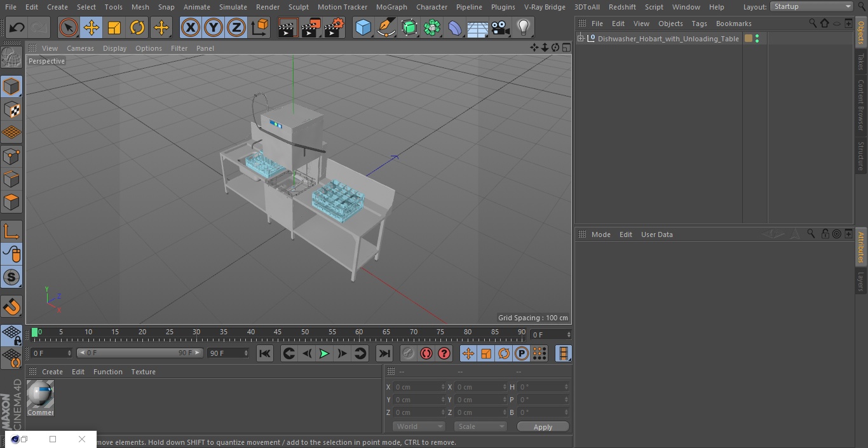Viewport: 868px width, 448px height.
Task: Open Material manager Texture menu
Action: [x=143, y=372]
